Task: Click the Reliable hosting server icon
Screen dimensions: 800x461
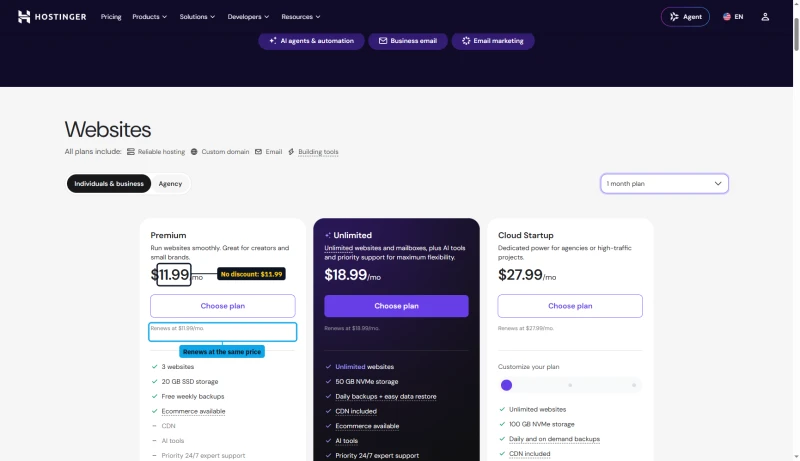Action: 131,152
